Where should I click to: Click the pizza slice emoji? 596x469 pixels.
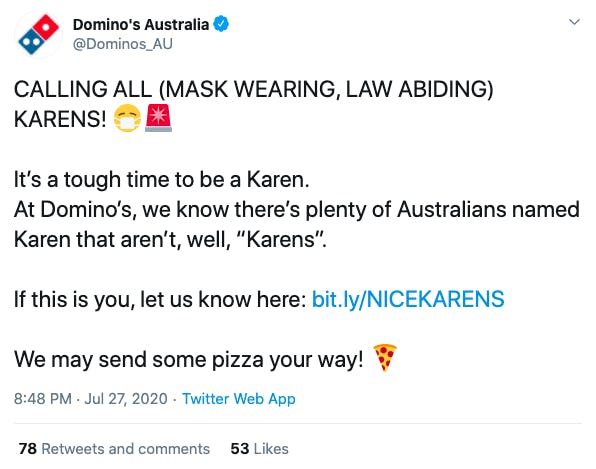tap(385, 358)
